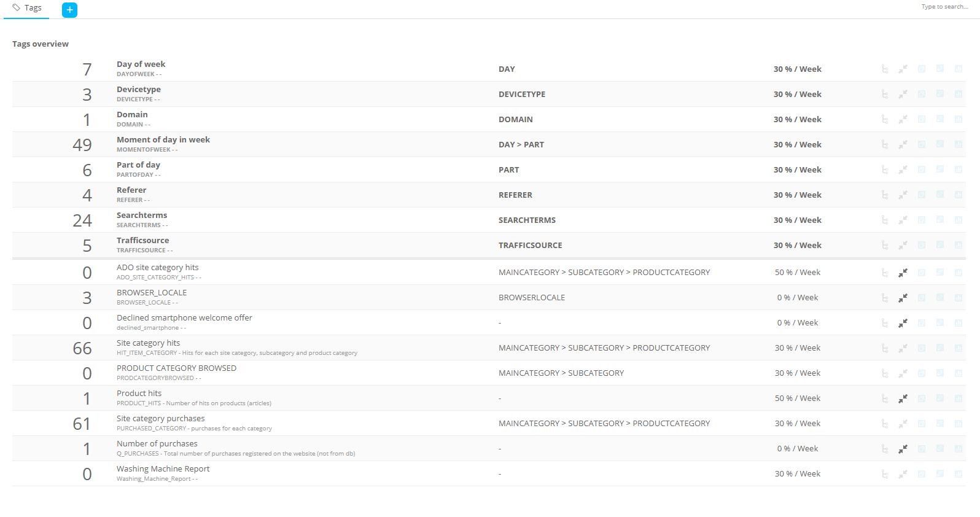Screen dimensions: 980x517
Task: Open hierarchy icon for Day of week row
Action: (x=885, y=69)
